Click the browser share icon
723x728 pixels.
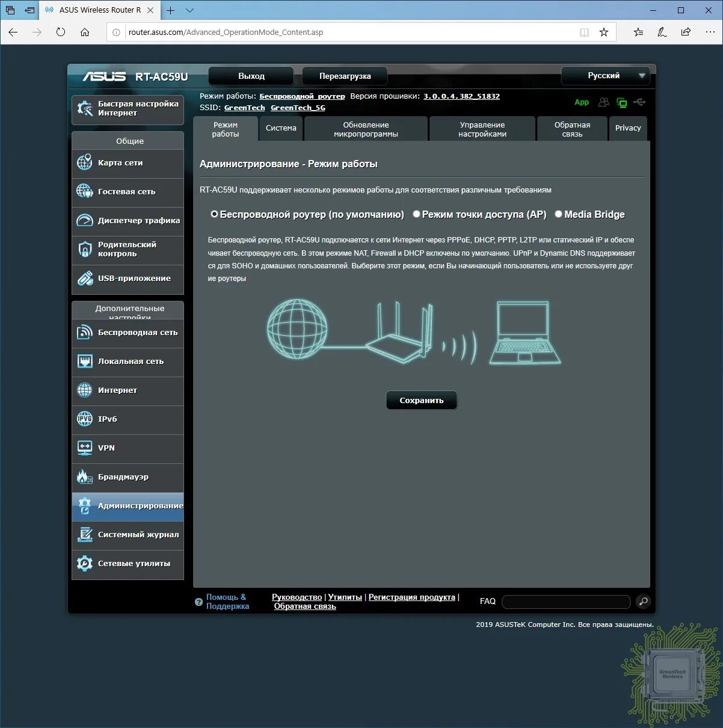[686, 32]
